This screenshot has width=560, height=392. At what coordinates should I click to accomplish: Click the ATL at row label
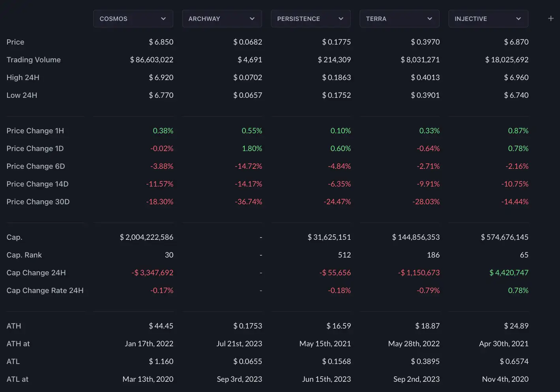click(17, 379)
